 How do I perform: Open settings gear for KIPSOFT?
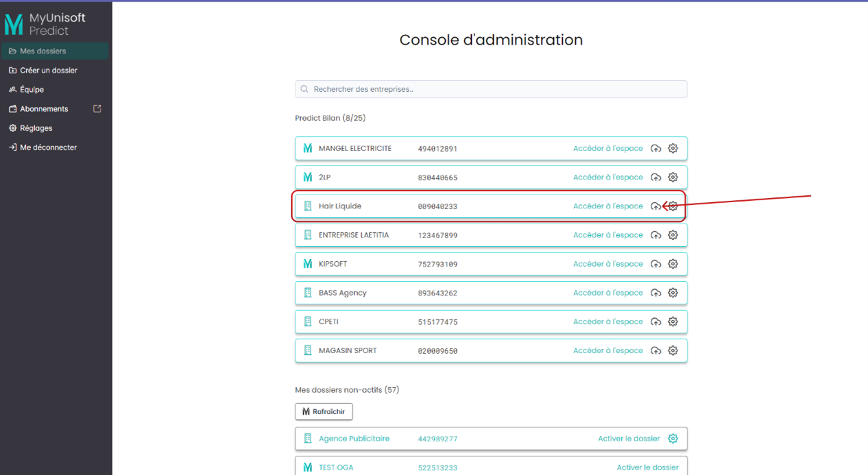click(x=673, y=264)
